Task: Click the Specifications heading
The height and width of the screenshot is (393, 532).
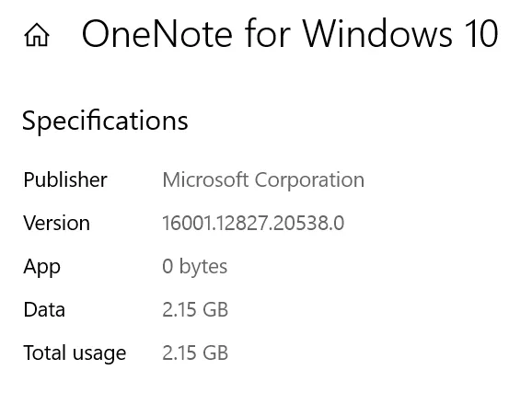Action: (x=105, y=121)
